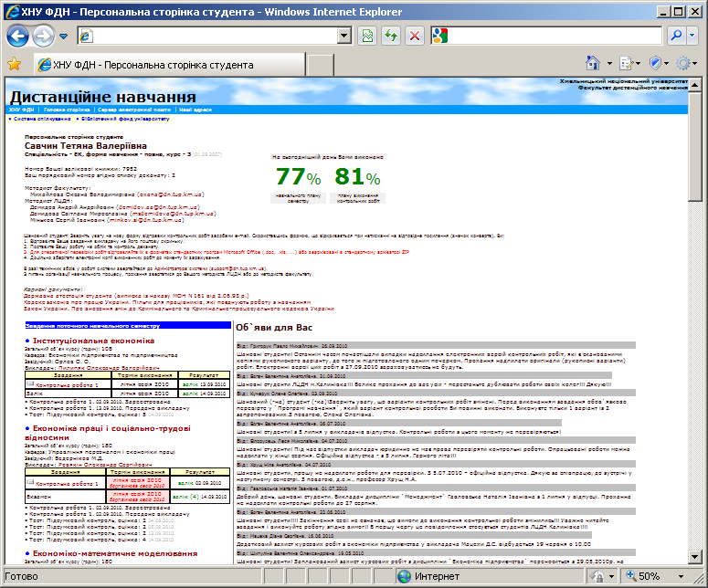Open Бібліотечний фонд університету link
The height and width of the screenshot is (588, 708).
coord(125,119)
